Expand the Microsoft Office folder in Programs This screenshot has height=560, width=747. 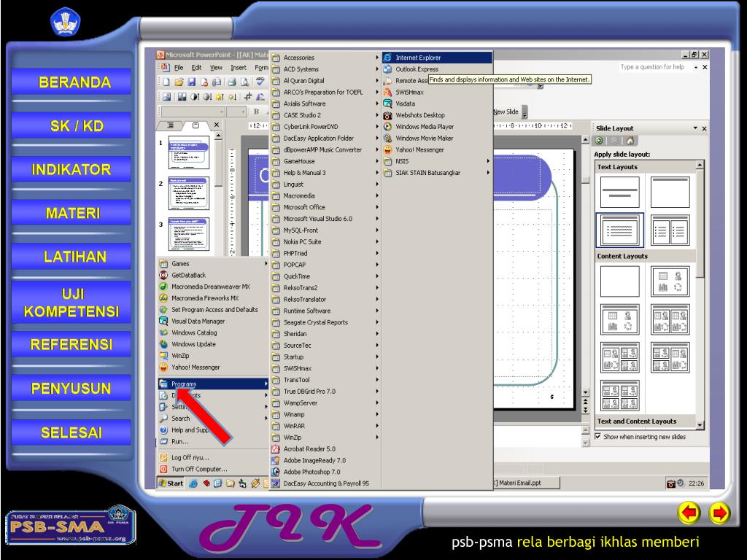point(324,207)
